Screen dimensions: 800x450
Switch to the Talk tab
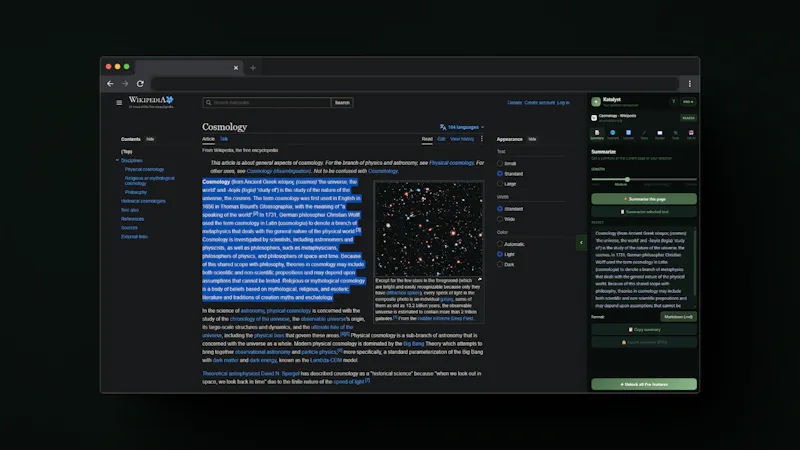(x=224, y=139)
